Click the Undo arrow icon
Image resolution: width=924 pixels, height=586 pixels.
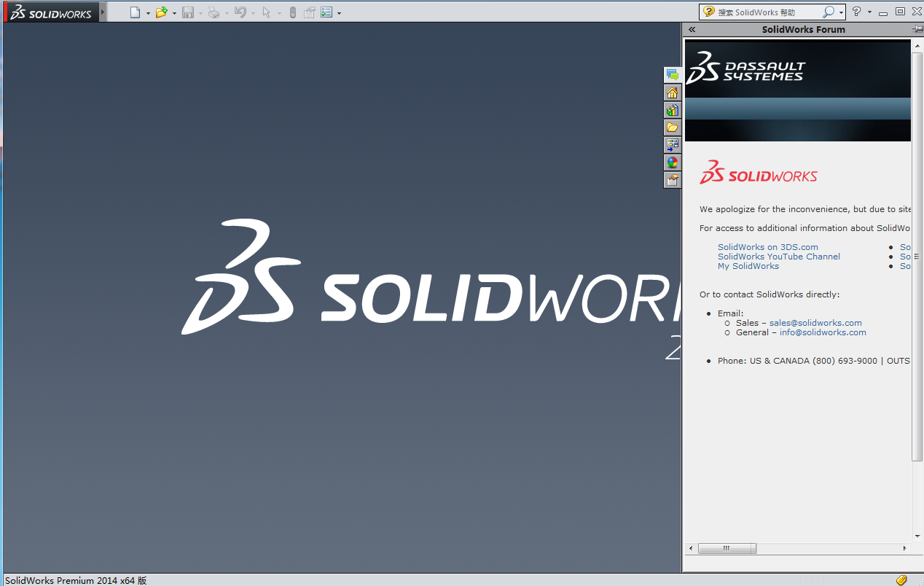[240, 12]
